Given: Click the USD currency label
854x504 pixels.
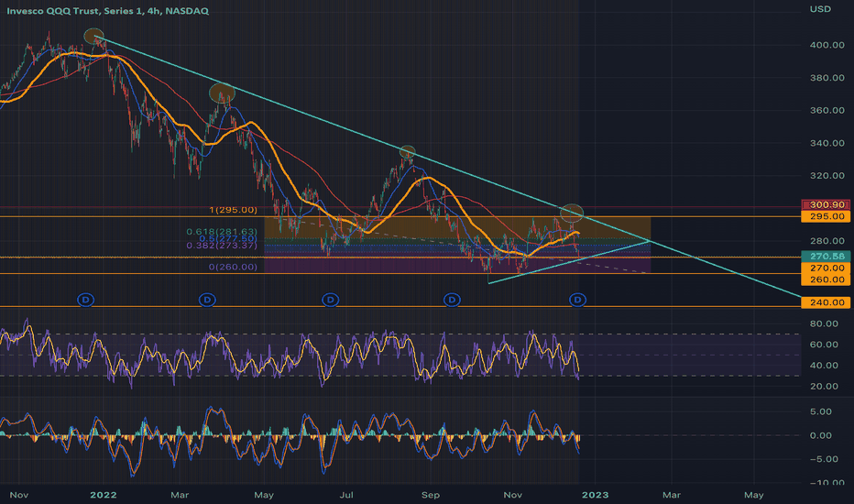Looking at the screenshot, I should tap(820, 9).
